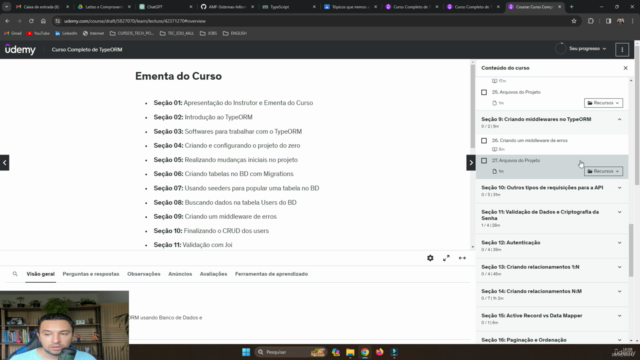This screenshot has height=360, width=640.
Task: Open the CURSOS_TECH_PO bookmark folder
Action: click(132, 33)
